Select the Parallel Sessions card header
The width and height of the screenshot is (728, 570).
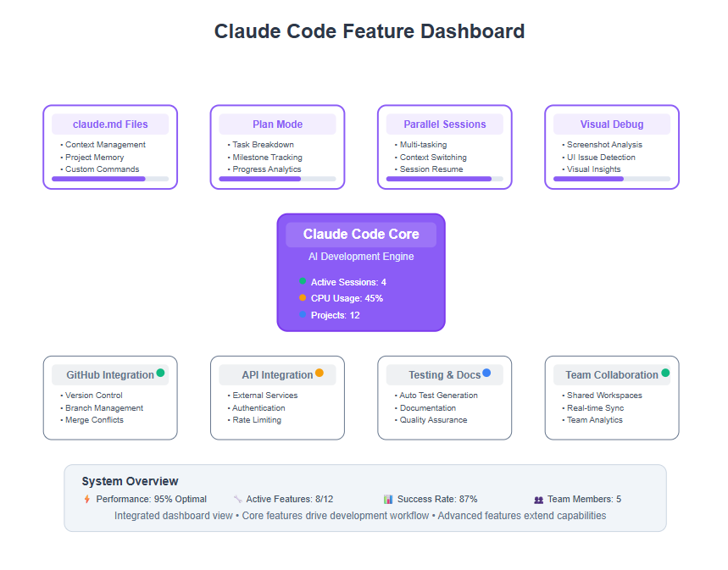click(444, 125)
